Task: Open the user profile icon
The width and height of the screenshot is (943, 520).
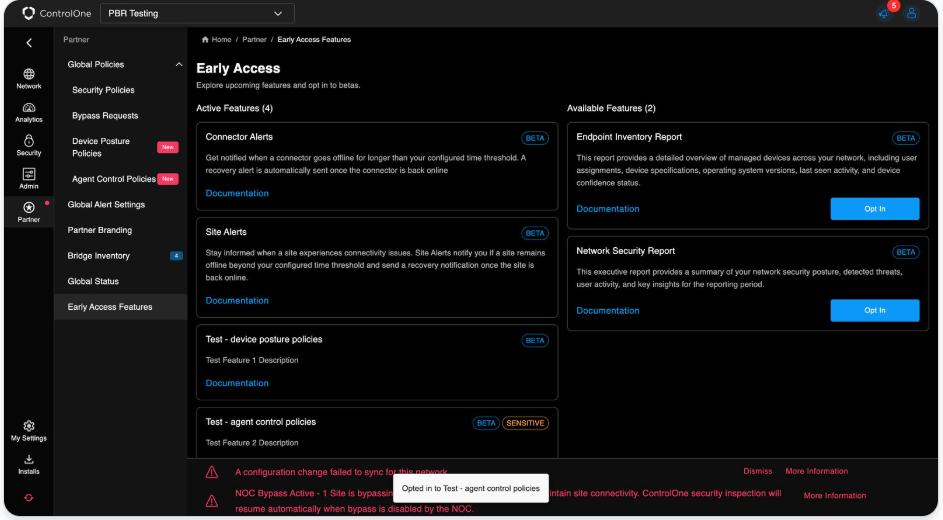Action: click(x=911, y=13)
